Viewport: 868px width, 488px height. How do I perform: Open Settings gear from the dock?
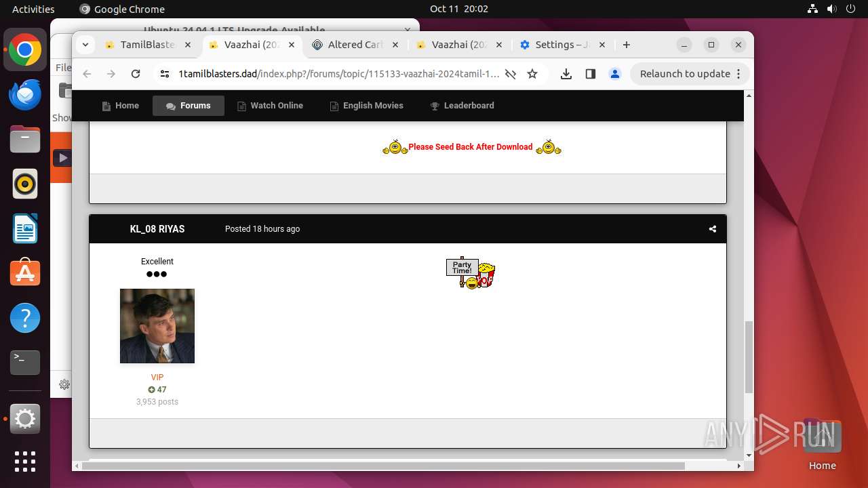point(25,419)
